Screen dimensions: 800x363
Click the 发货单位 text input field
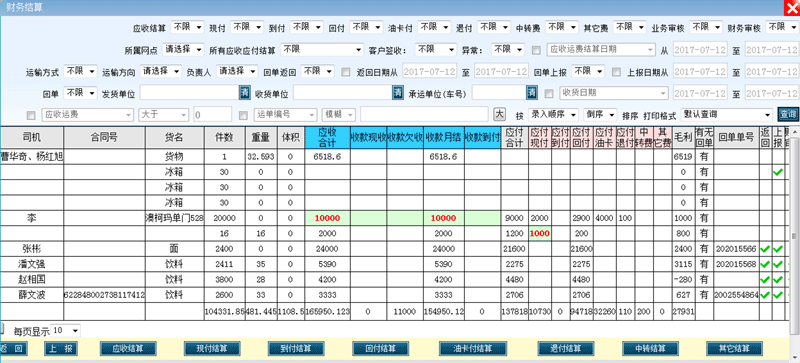tap(190, 93)
